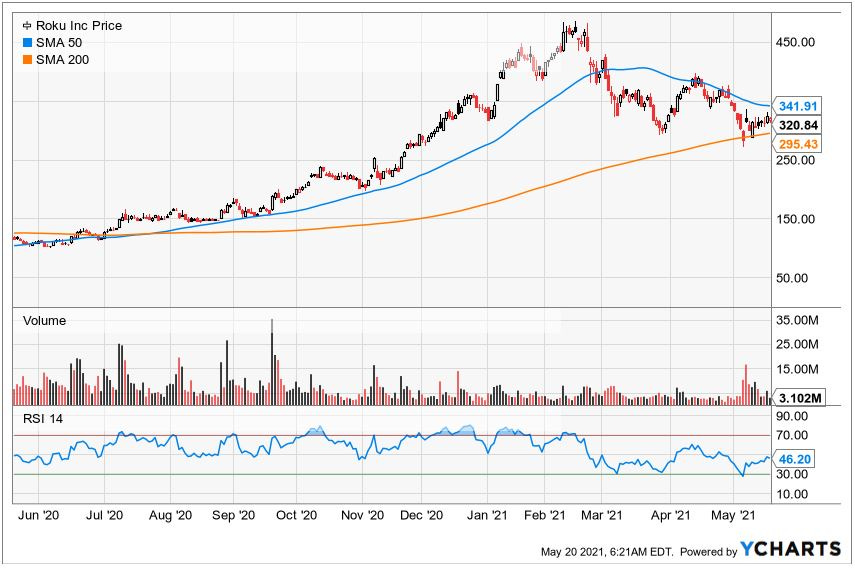The image size is (855, 568).
Task: Click the Roku Inc Price candlestick legend icon
Action: pyautogui.click(x=27, y=26)
